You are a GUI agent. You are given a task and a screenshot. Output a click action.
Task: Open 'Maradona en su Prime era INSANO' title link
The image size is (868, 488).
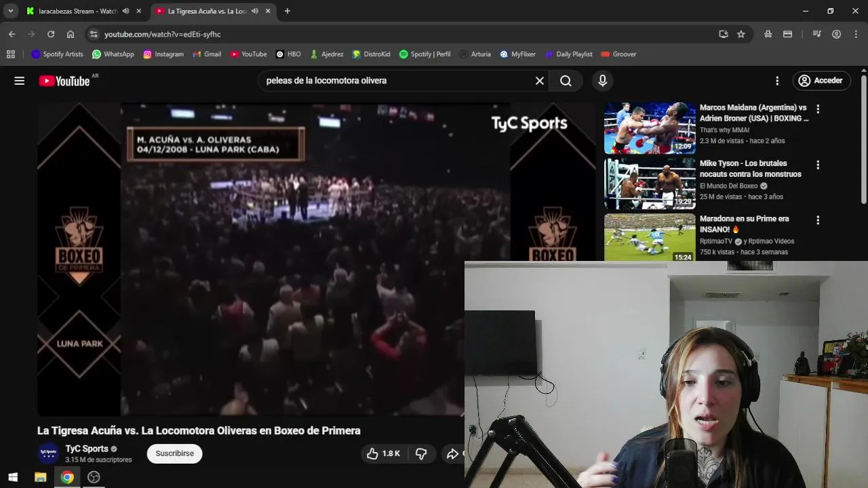745,224
